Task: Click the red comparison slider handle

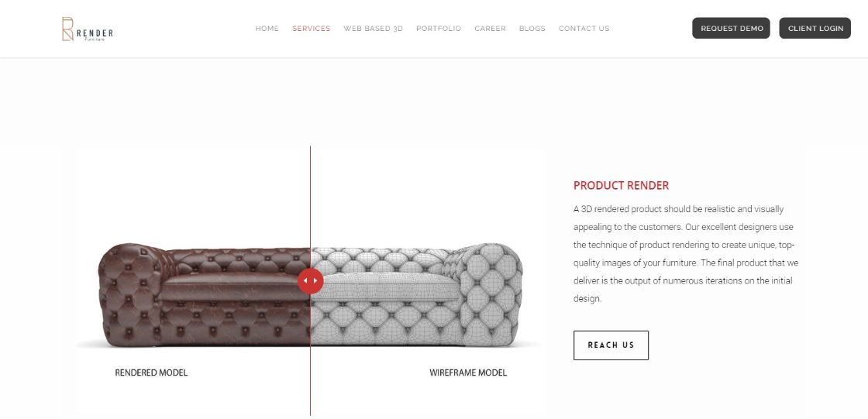Action: [311, 280]
